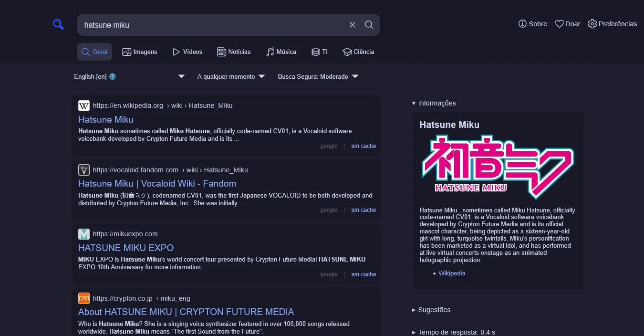This screenshot has height=336, width=644.
Task: Click the https://mikuexpo.com URL
Action: click(x=125, y=234)
